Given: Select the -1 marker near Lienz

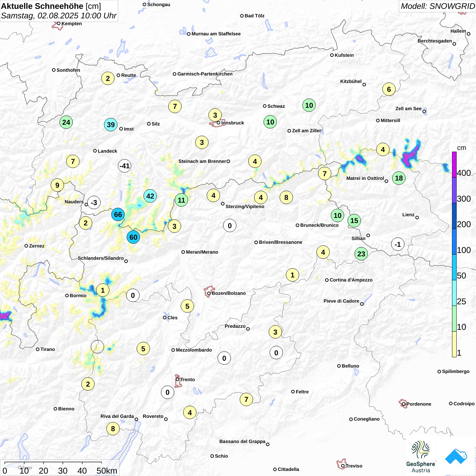Looking at the screenshot, I should coord(398,244).
